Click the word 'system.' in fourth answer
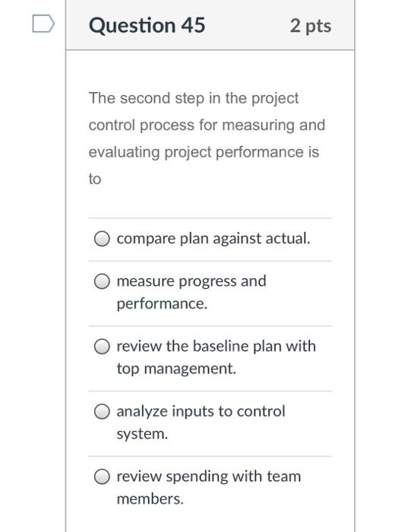Screen dimensions: 414x532 142,434
